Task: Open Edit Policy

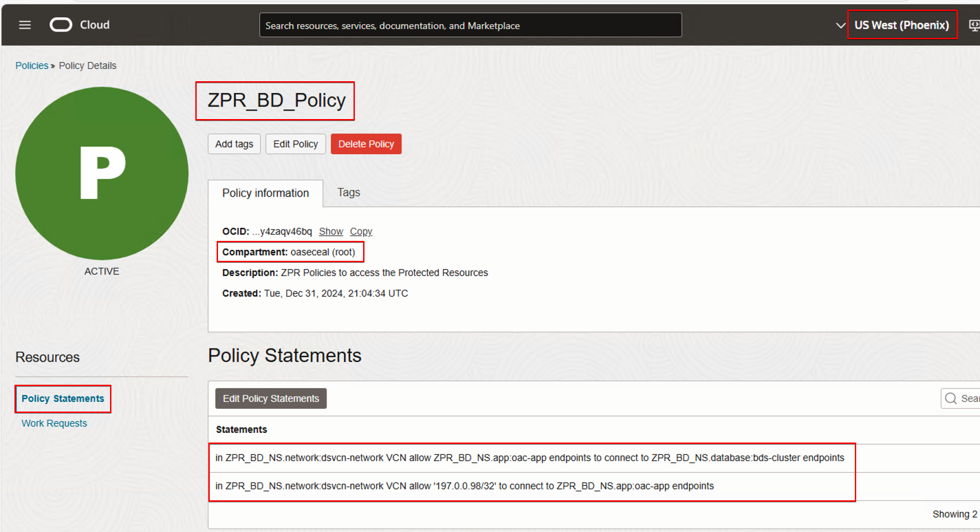Action: coord(296,144)
